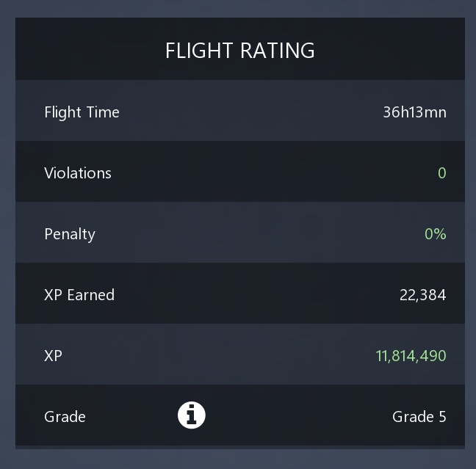Select the word Earned in XP Earned
Viewport: 476px width, 469px height.
click(x=91, y=295)
